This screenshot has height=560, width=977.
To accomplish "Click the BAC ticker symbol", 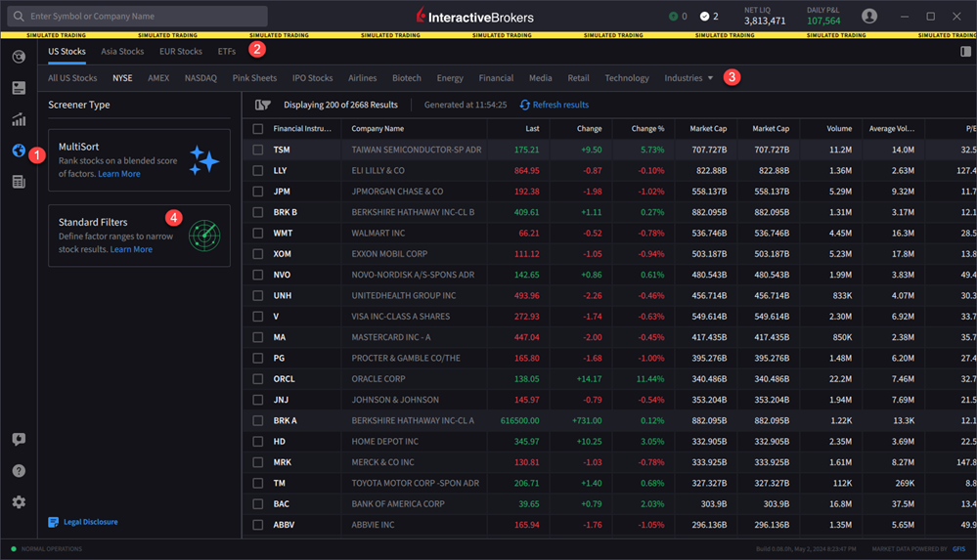I will coord(281,504).
